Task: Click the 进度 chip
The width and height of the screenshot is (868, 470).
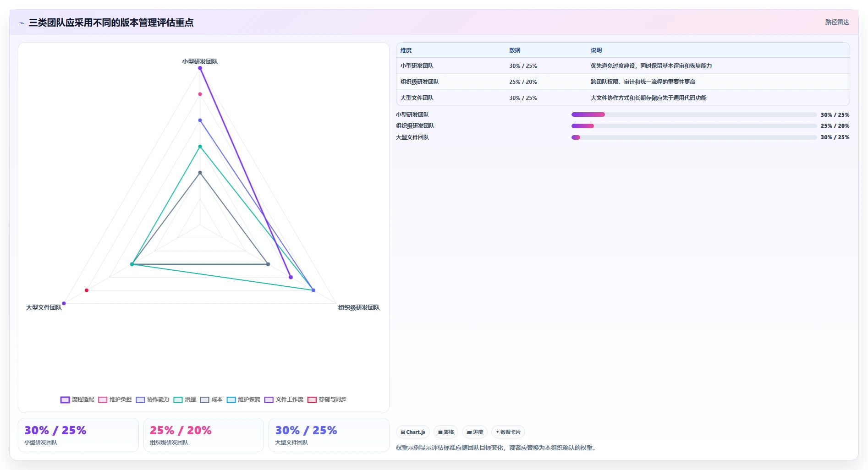Action: 475,432
